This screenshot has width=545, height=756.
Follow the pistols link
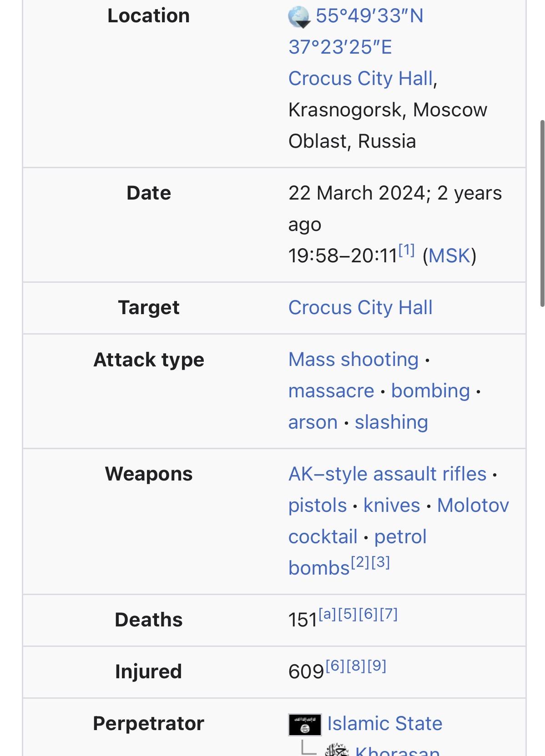(x=318, y=506)
